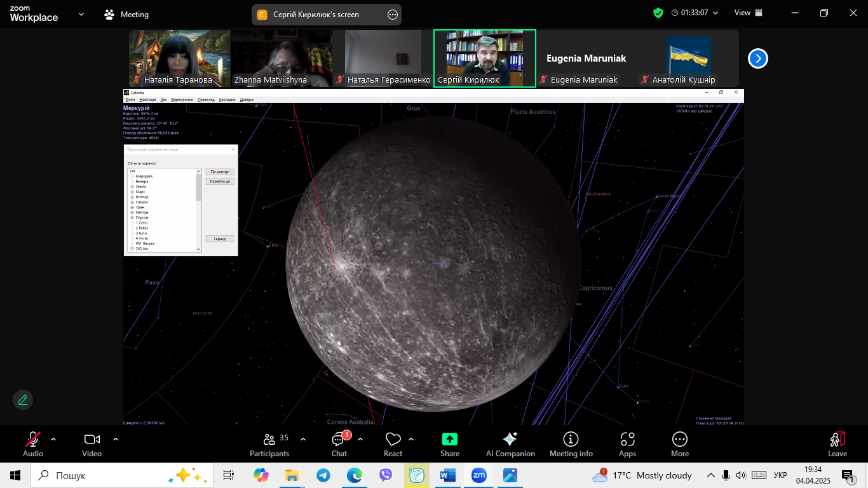Open screen share options ellipsis button
This screenshot has height=488, width=868.
[392, 15]
